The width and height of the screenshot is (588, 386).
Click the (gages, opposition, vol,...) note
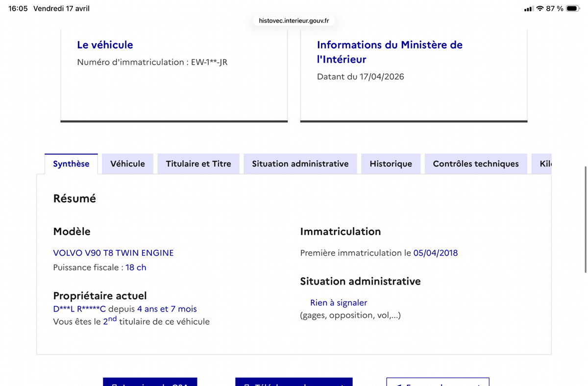[x=350, y=315]
